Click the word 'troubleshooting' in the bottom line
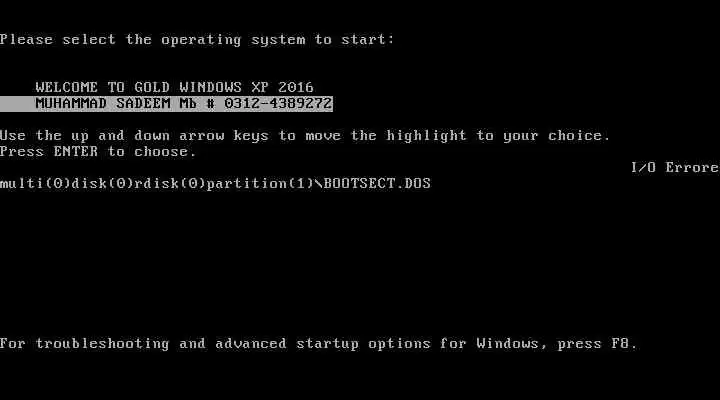The width and height of the screenshot is (720, 400). 102,344
